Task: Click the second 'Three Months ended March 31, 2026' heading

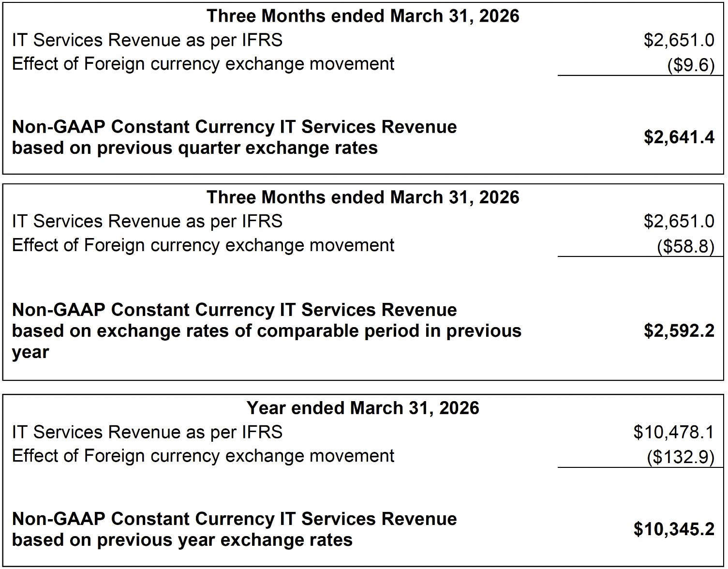Action: tap(363, 197)
